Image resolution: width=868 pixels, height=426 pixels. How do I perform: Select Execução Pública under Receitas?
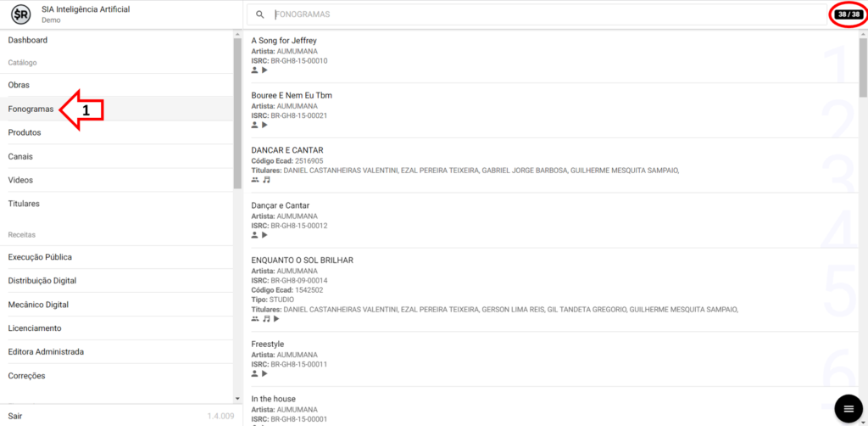point(40,257)
